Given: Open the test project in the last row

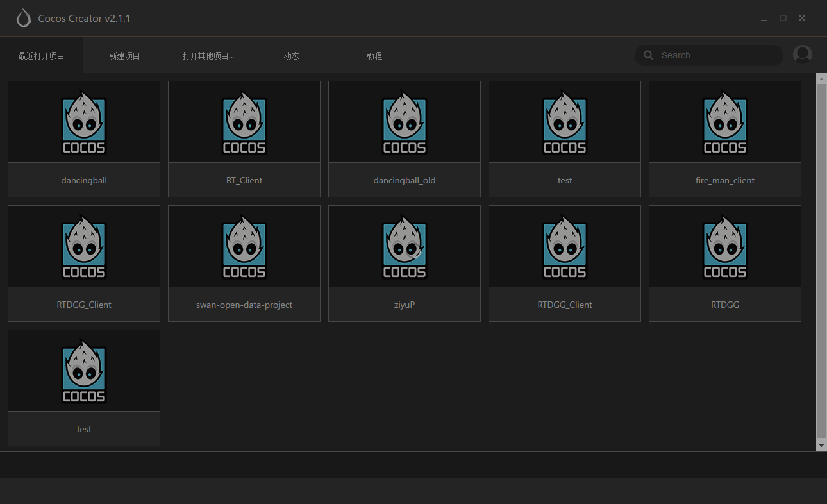Looking at the screenshot, I should pos(84,387).
